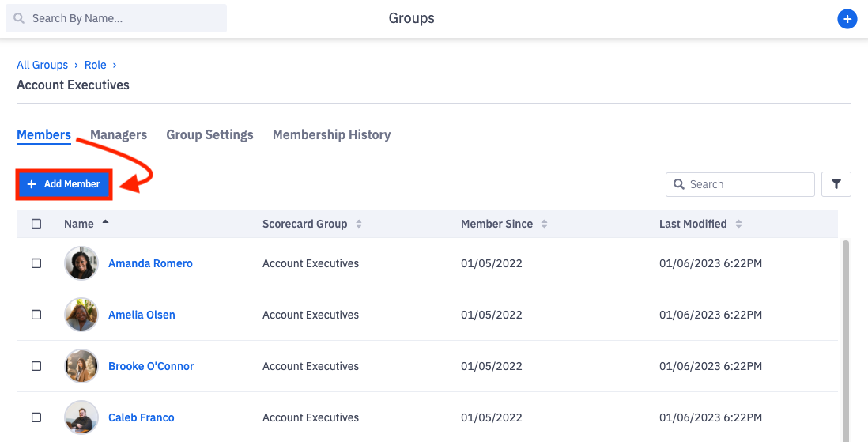Open the filter funnel icon
868x442 pixels.
(x=836, y=184)
